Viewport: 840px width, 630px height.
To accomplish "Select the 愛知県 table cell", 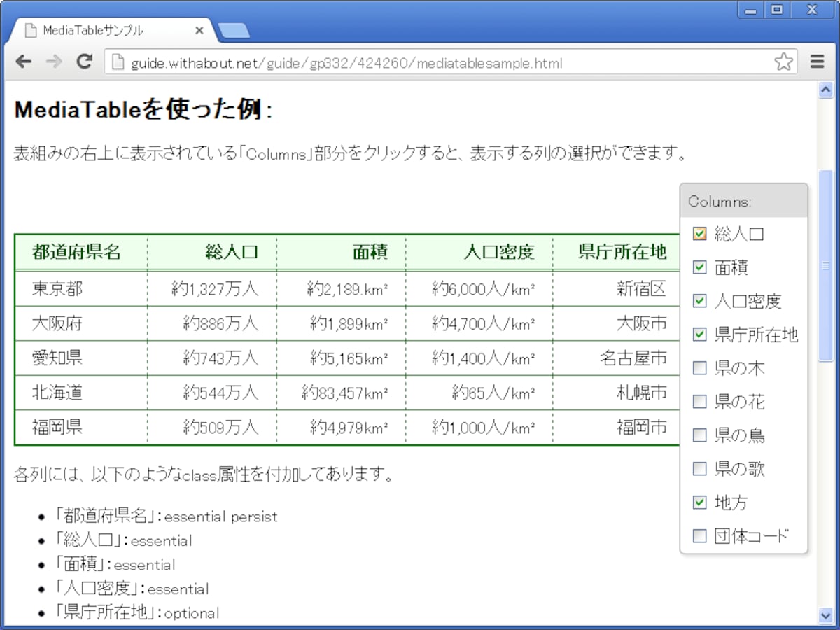I will [81, 358].
